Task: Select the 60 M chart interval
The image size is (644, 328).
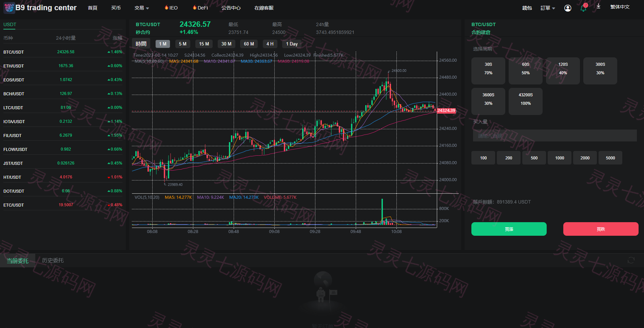Action: point(249,44)
